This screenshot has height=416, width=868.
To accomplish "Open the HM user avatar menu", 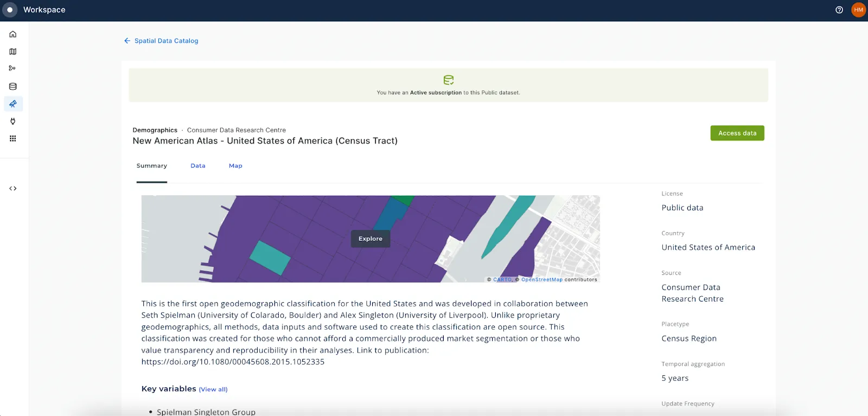I will coord(858,10).
